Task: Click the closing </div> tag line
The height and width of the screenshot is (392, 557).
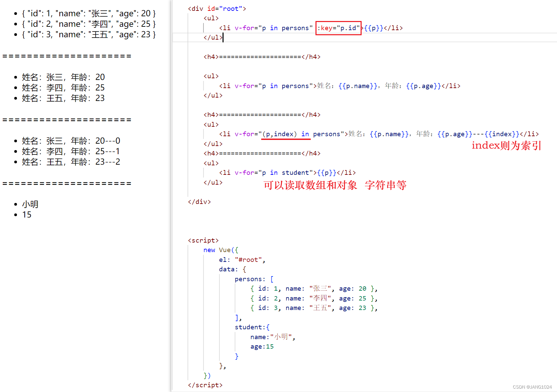Action: click(x=199, y=202)
